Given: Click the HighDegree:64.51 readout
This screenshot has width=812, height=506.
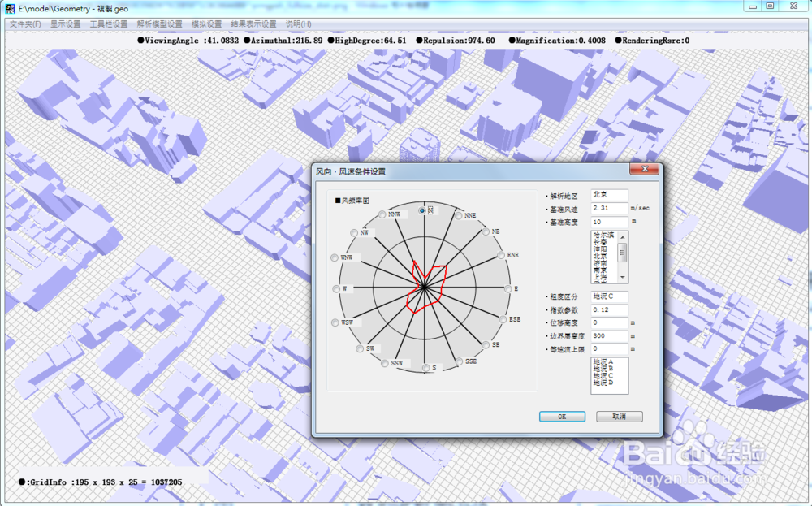Looking at the screenshot, I should pos(367,41).
